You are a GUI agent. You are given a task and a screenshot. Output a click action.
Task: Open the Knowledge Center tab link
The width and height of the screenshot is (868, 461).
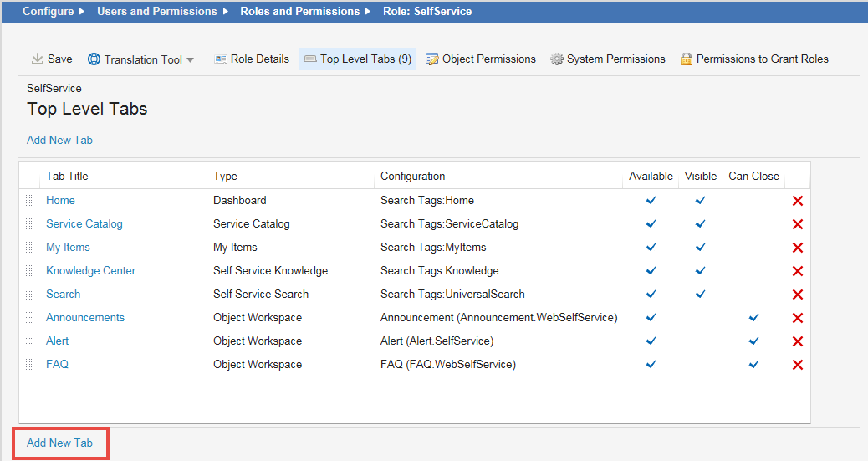click(x=90, y=271)
